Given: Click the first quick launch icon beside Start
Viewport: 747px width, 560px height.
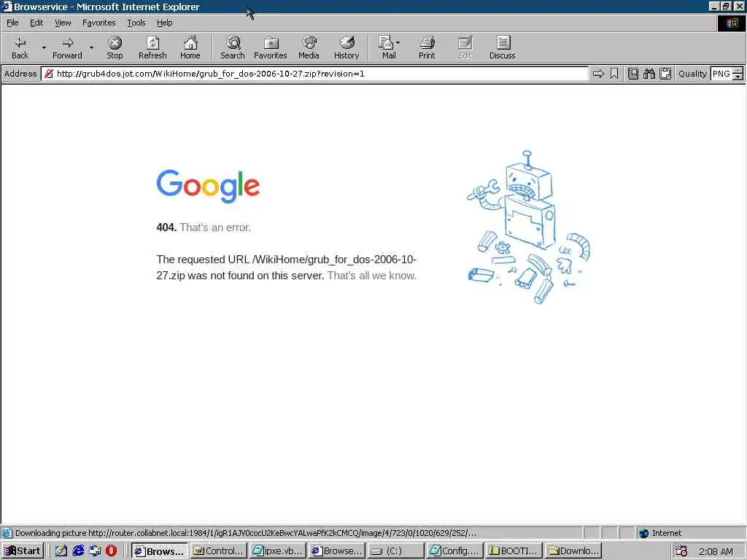Looking at the screenshot, I should (61, 551).
